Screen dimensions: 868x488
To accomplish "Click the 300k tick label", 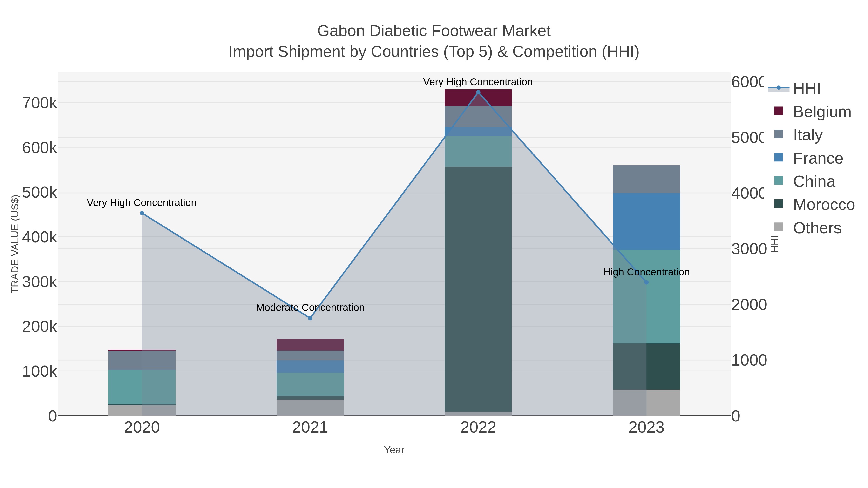I will point(40,282).
